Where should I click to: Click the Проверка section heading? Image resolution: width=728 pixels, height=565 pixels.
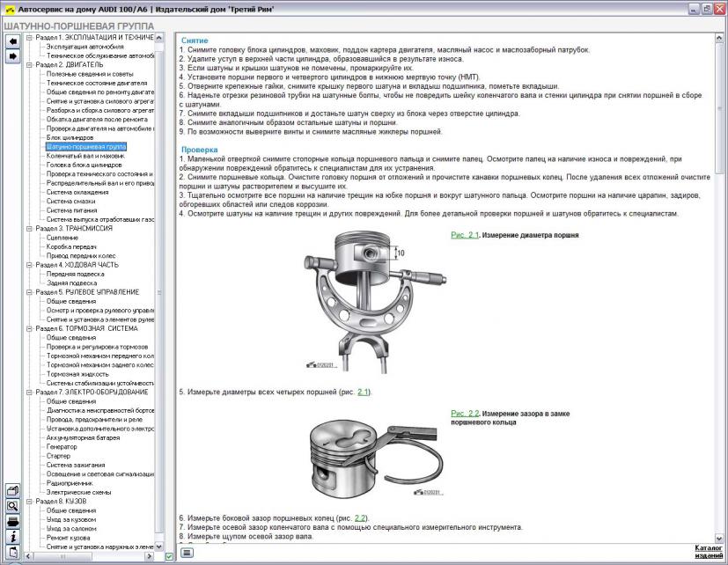(x=200, y=150)
